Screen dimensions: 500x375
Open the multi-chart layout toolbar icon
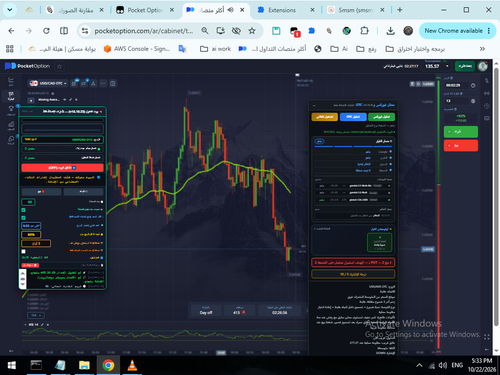coord(113,83)
